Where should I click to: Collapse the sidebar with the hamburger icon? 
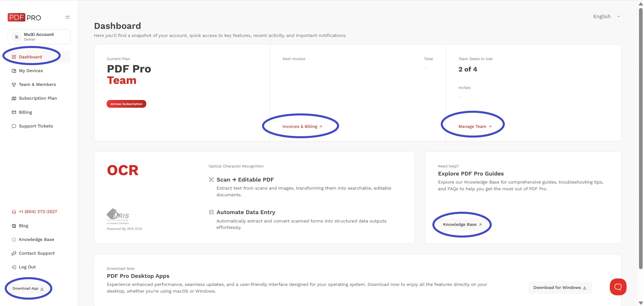click(x=67, y=17)
